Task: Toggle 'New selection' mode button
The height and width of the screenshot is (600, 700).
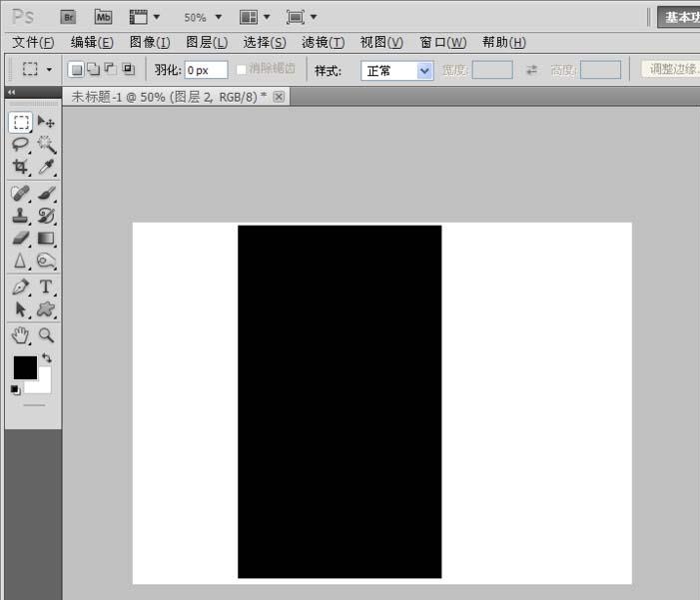Action: [x=75, y=70]
